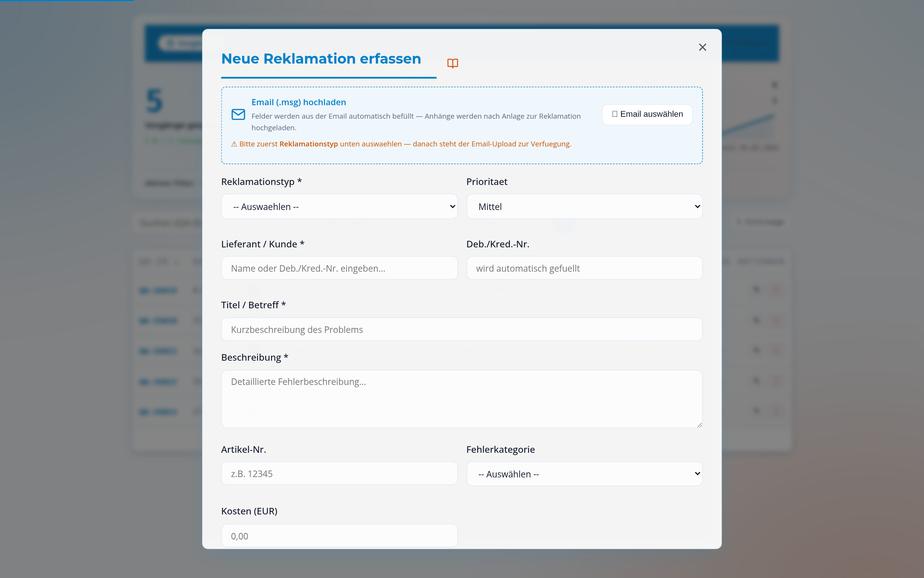
Task: Open the Prioritaet dropdown showing Mittel
Action: [x=584, y=207]
